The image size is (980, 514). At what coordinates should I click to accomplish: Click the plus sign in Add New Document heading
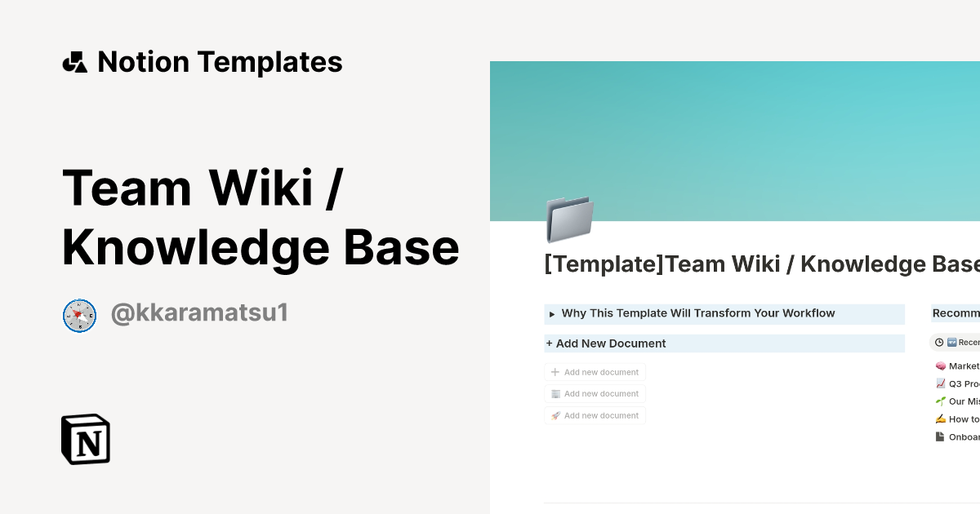(x=549, y=343)
